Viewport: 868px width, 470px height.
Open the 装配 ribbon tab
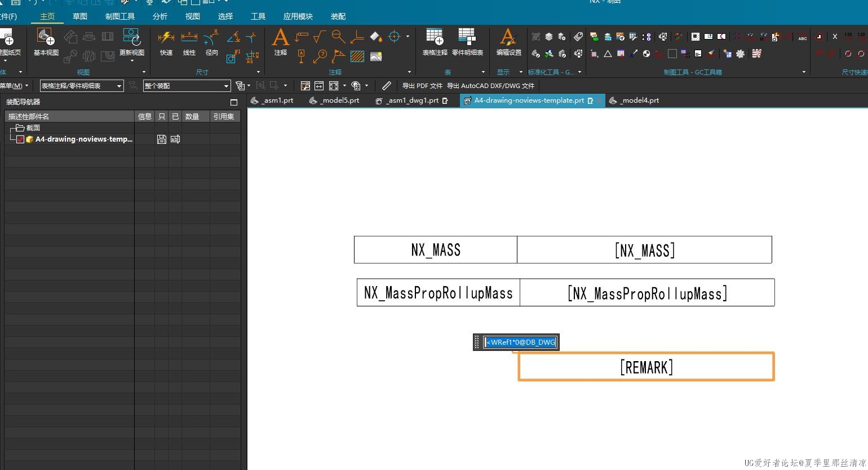[338, 16]
